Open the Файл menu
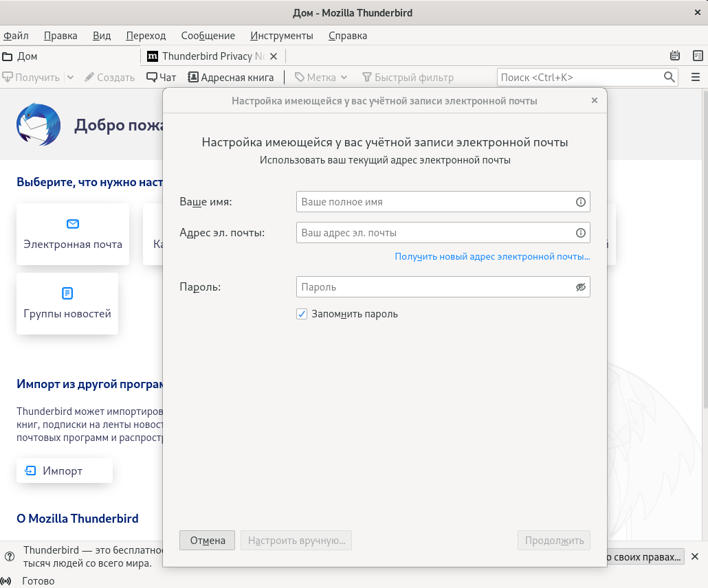 [x=16, y=35]
